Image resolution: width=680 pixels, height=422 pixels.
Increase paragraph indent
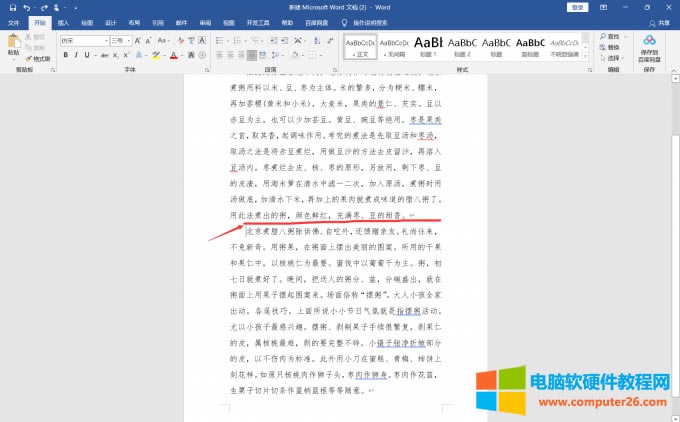click(x=284, y=40)
